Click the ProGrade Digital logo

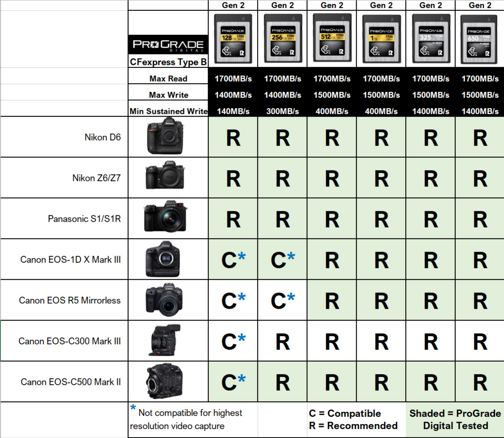click(x=168, y=44)
